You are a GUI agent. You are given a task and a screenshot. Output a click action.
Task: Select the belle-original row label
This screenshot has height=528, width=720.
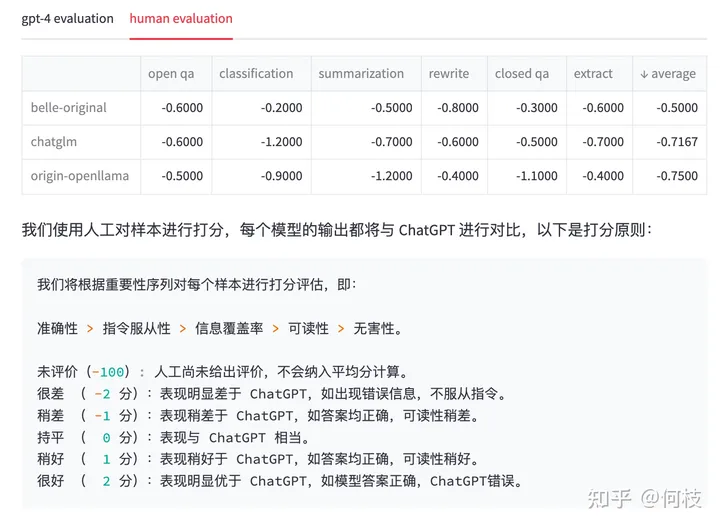coord(68,107)
